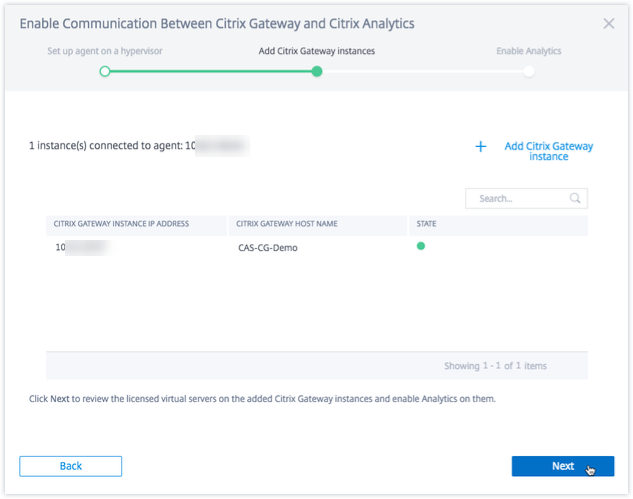Click the State column header
The height and width of the screenshot is (499, 633).
[426, 224]
